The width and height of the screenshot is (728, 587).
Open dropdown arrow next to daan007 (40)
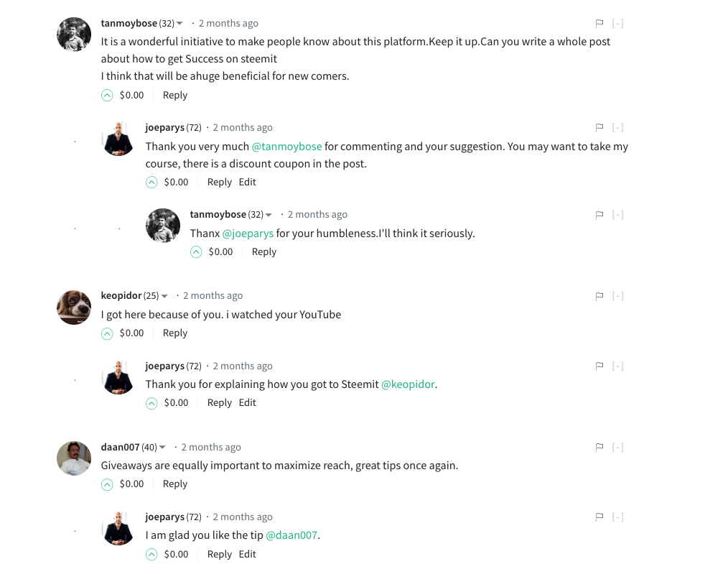point(162,448)
